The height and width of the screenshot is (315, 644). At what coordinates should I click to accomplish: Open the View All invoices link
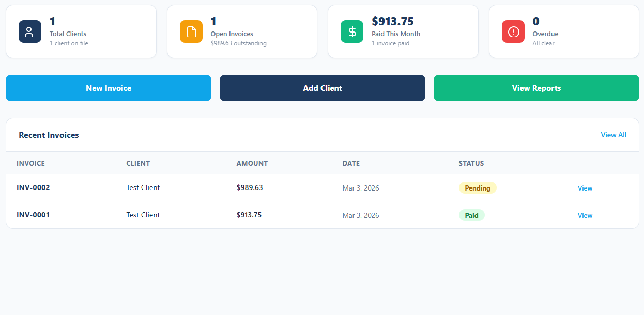613,135
